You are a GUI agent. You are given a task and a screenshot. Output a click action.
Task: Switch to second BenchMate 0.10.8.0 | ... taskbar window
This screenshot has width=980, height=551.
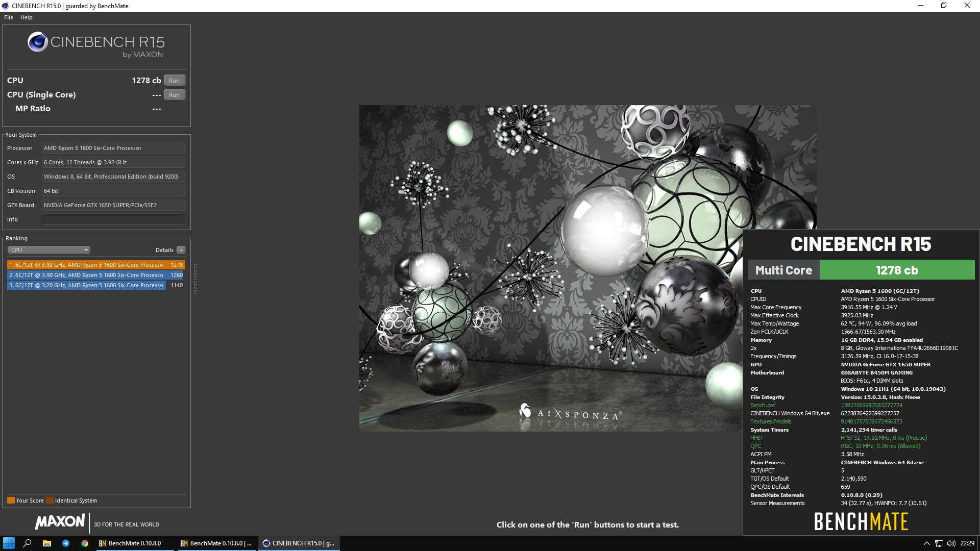(216, 543)
